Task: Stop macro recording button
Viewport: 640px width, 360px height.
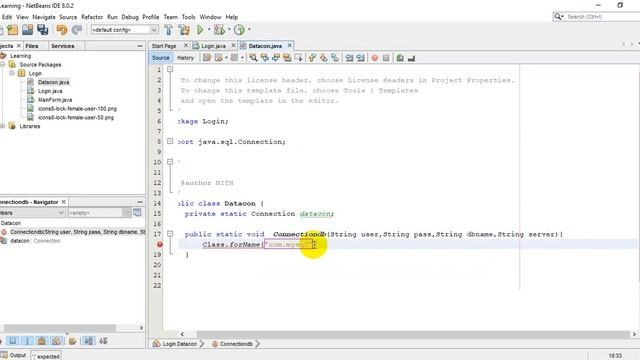Action: (x=386, y=58)
